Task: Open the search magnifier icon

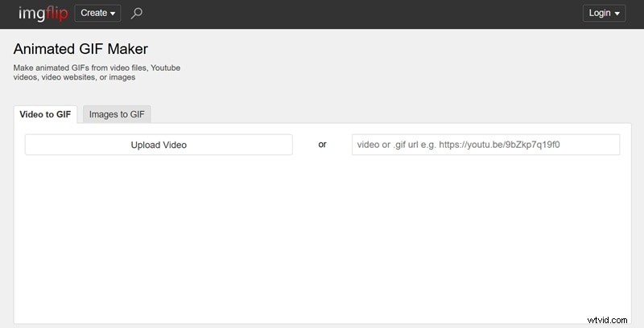Action: [137, 13]
